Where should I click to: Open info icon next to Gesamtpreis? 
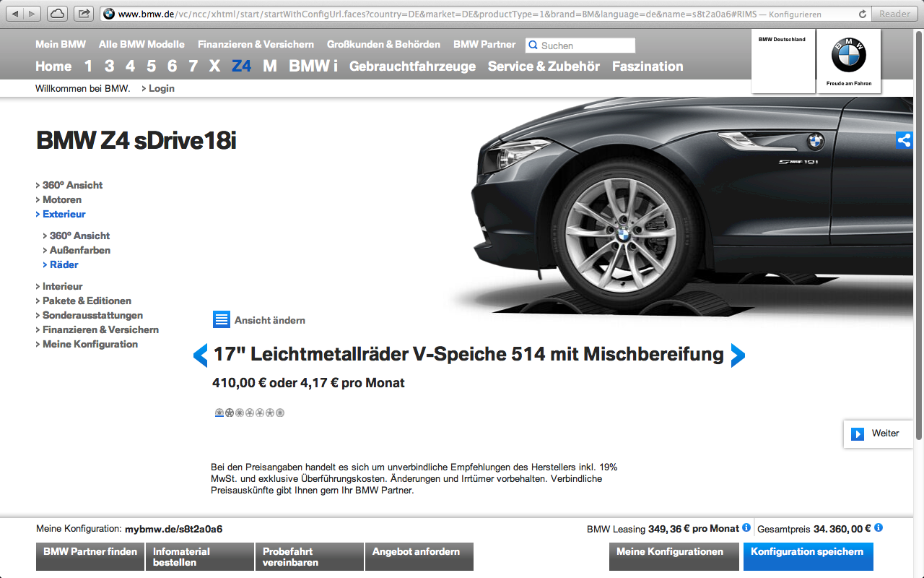coord(879,528)
